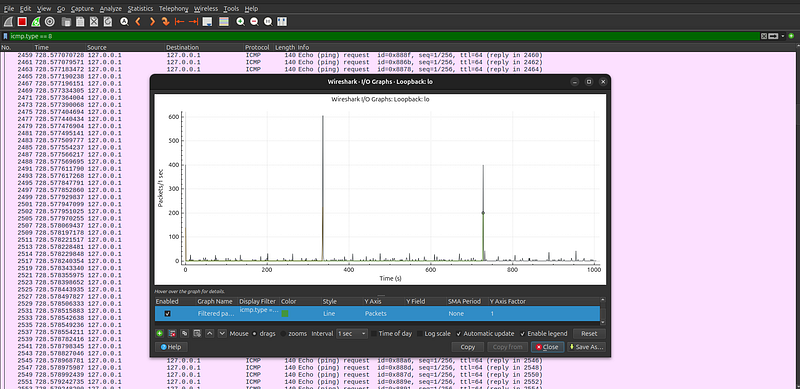Open the Capture menu
This screenshot has width=800, height=389.
(x=82, y=9)
